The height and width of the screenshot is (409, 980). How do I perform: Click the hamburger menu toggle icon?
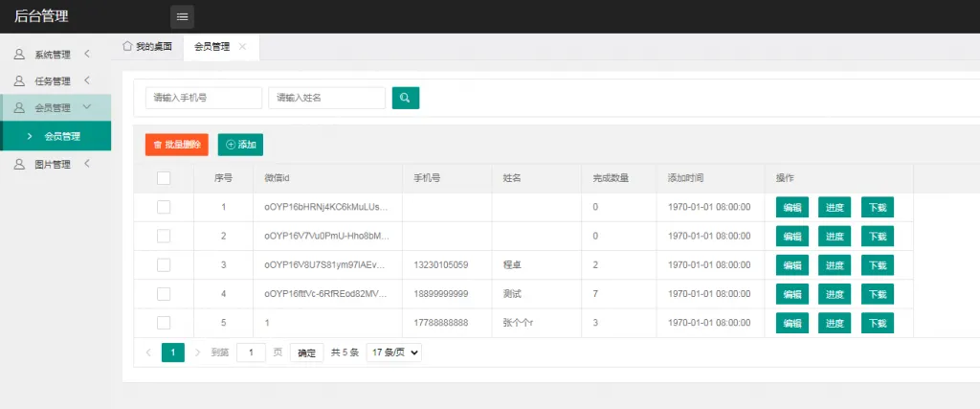pos(182,16)
